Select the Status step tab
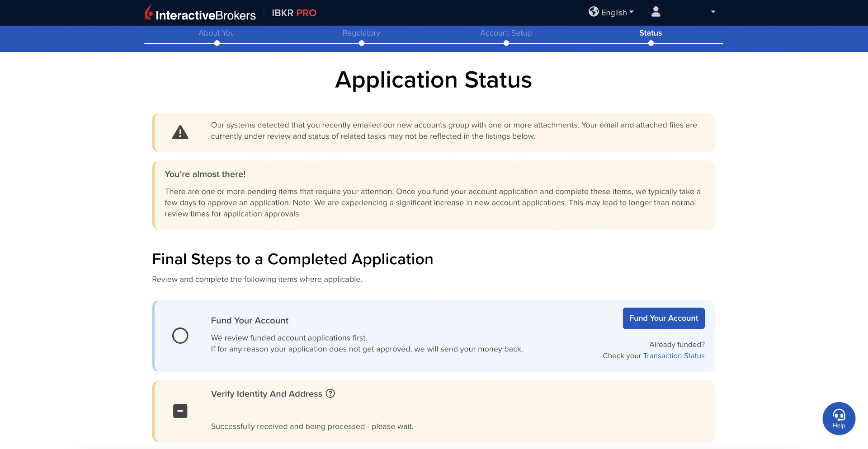 click(x=650, y=33)
